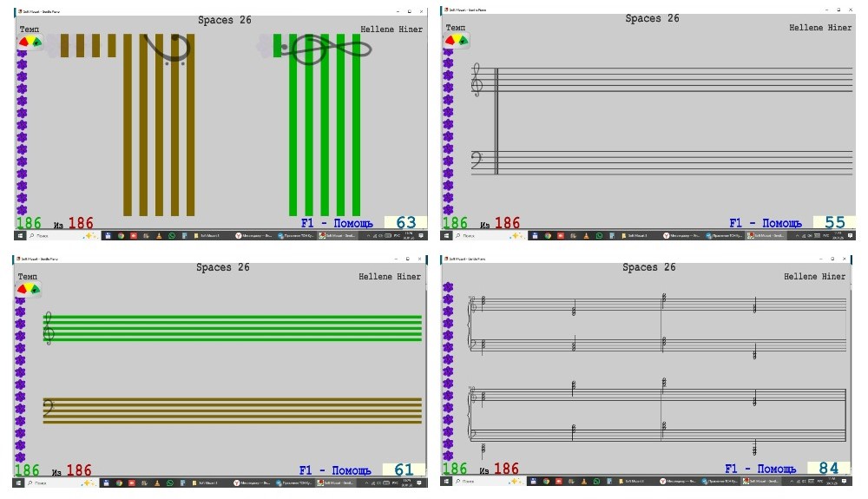
Task: Click treble clef on green horizontal staff
Action: pyautogui.click(x=49, y=327)
